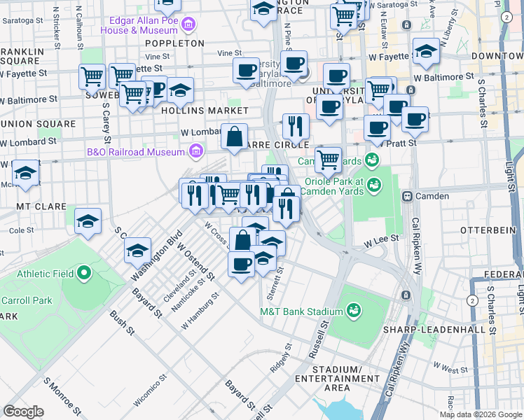Image resolution: width=524 pixels, height=420 pixels.
Task: Select the Sterrett St street label
Action: pos(275,283)
